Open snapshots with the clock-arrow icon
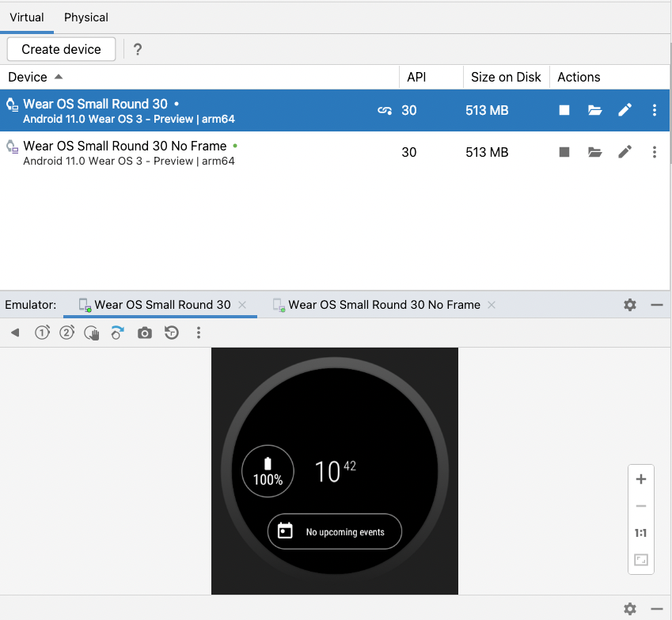The image size is (672, 620). (172, 333)
